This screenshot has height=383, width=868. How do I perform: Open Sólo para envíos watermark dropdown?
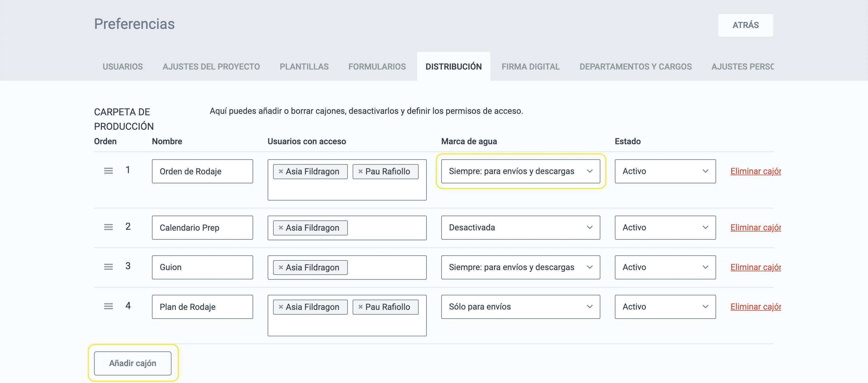(x=520, y=307)
